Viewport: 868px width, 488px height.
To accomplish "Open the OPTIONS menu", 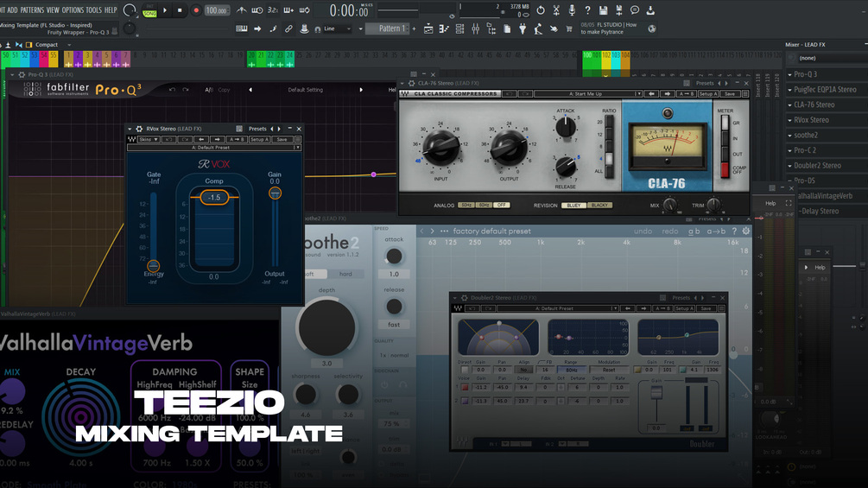I will [73, 10].
